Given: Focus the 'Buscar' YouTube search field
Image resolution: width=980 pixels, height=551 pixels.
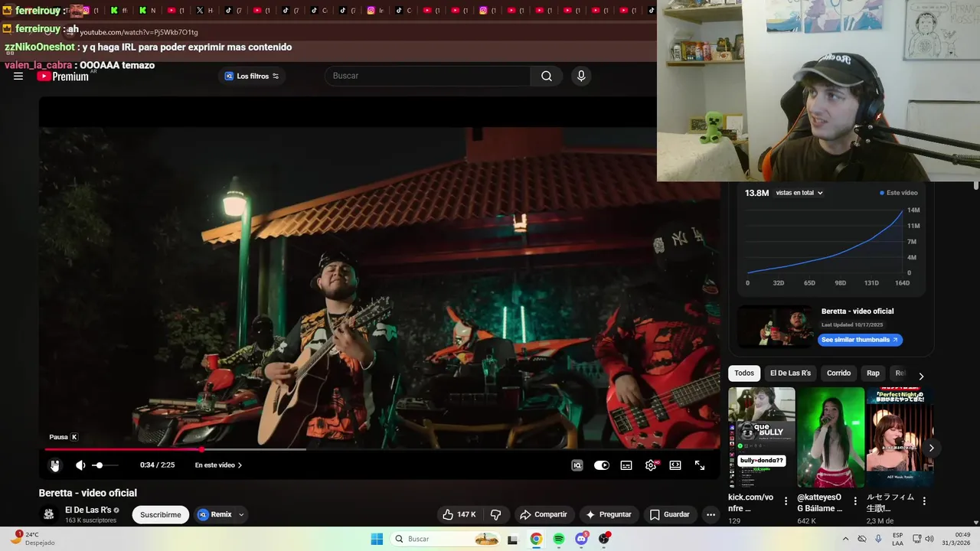Looking at the screenshot, I should point(427,76).
